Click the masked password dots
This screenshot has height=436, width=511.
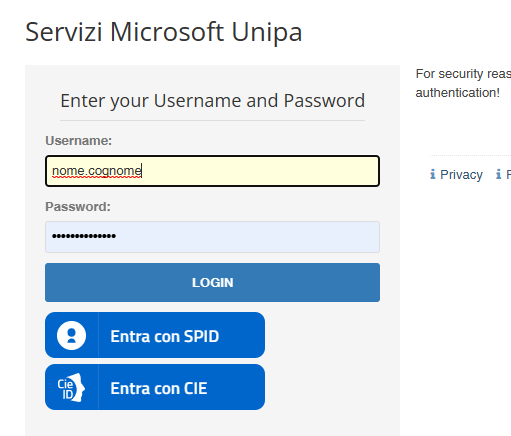point(84,236)
